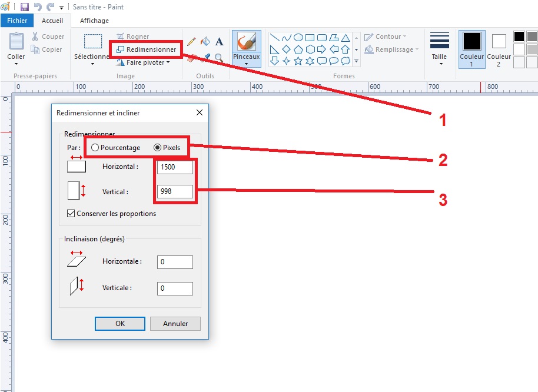
Task: Select the Couleur 1 black swatch
Action: (x=471, y=42)
